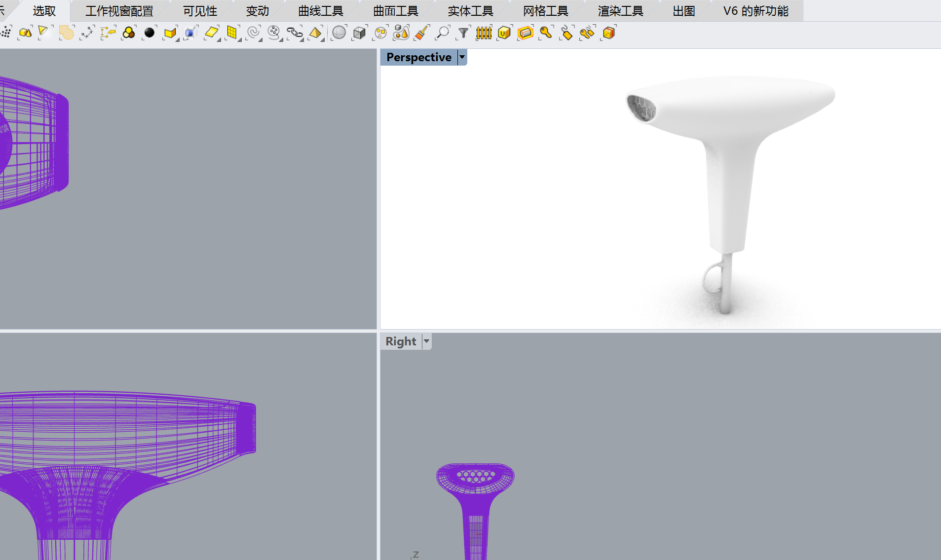941x560 pixels.
Task: Click the gray sphere icon in toolbar
Action: [x=339, y=33]
